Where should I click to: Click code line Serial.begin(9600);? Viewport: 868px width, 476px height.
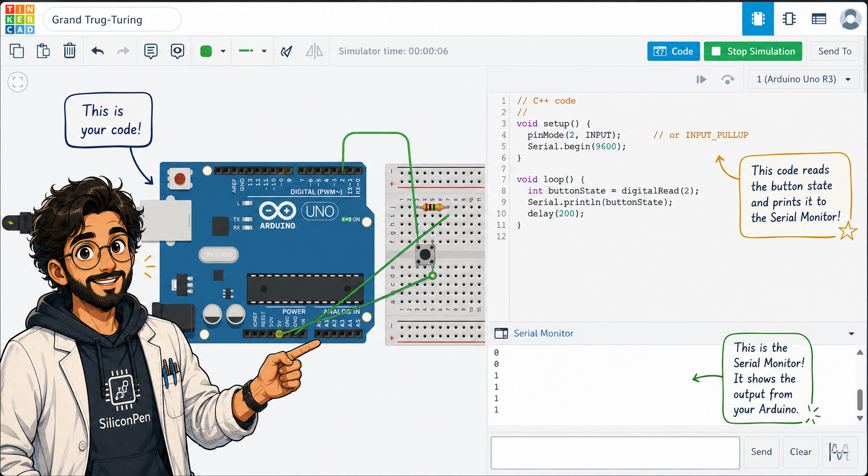click(x=577, y=147)
